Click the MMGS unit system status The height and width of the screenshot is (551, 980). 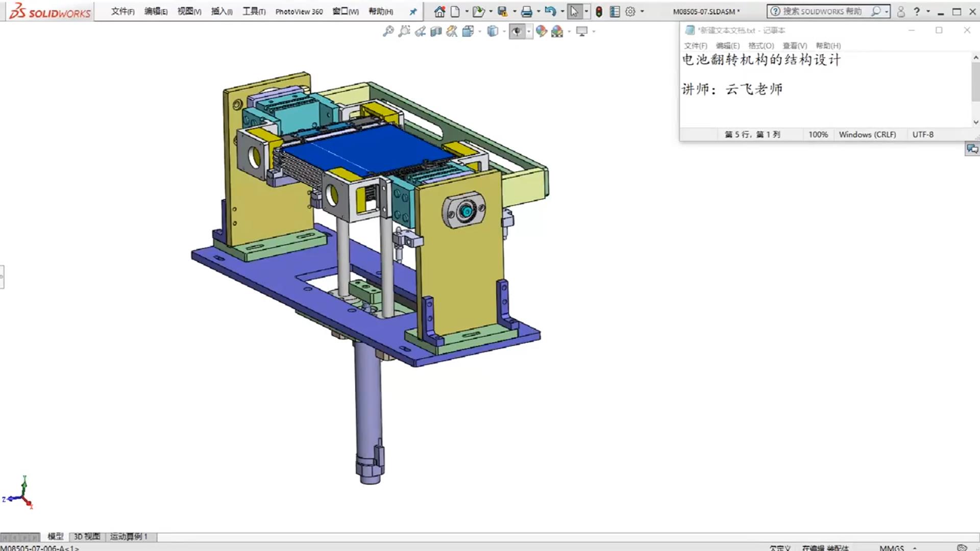point(892,547)
